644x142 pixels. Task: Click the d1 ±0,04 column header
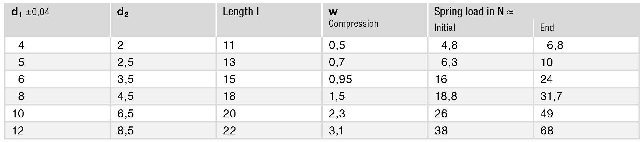pos(31,12)
